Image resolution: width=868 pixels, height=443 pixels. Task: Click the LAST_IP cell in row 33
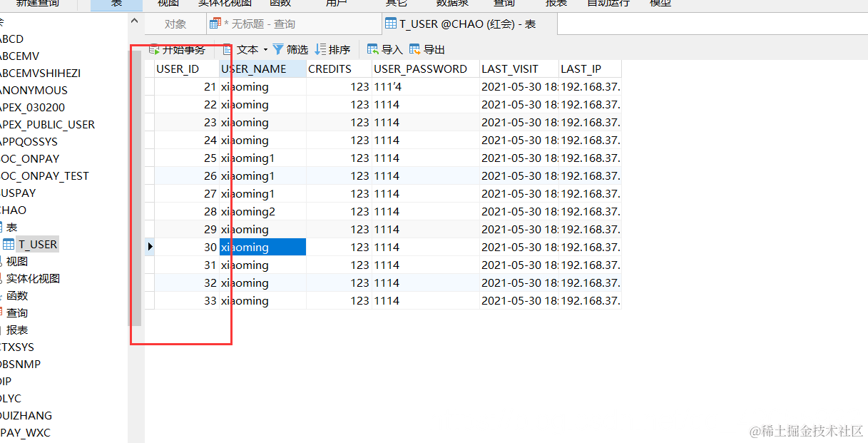pyautogui.click(x=590, y=301)
